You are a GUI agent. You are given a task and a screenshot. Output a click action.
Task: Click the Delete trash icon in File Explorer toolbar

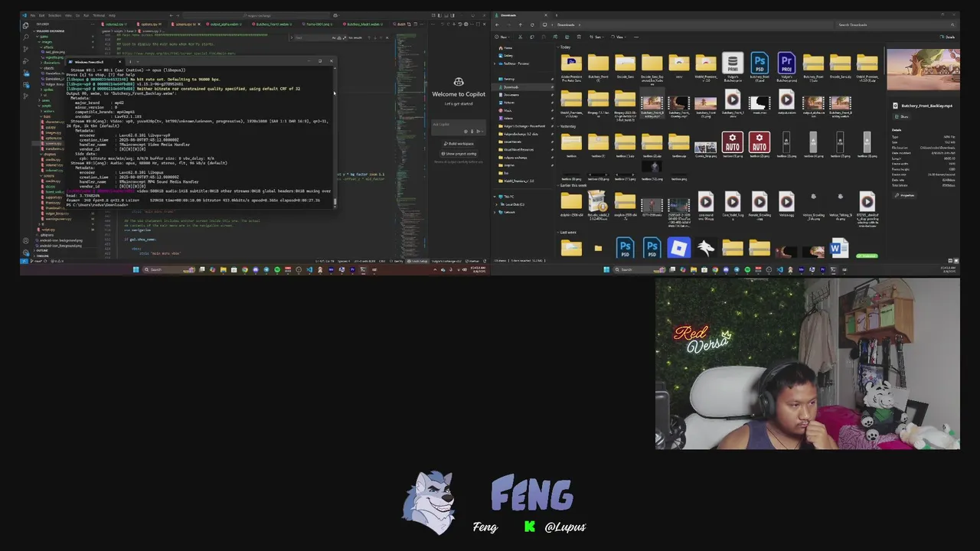click(579, 37)
